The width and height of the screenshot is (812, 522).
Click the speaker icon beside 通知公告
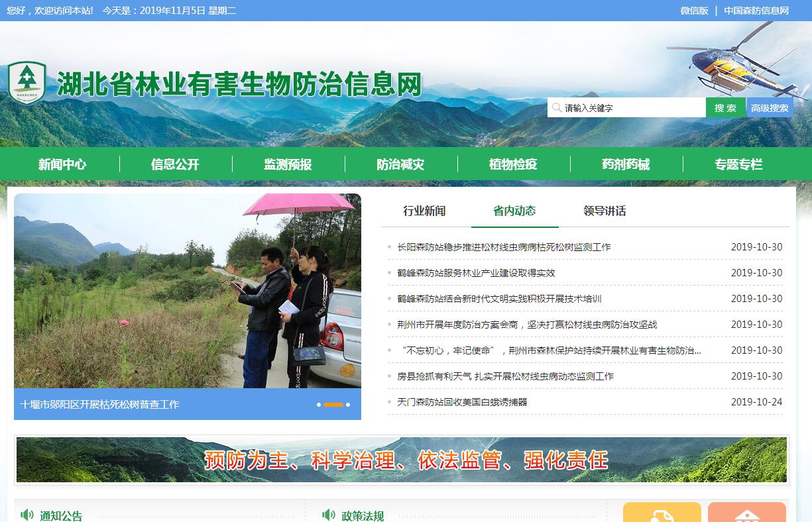pos(27,514)
